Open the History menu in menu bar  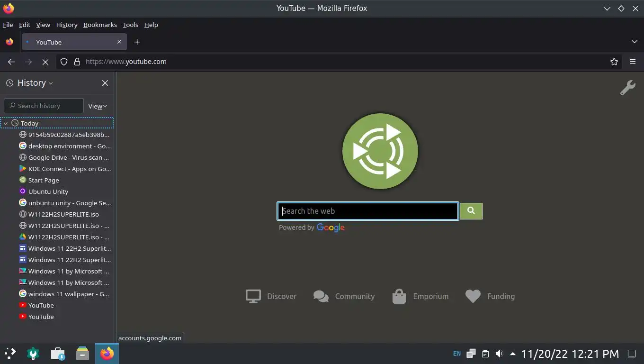click(x=67, y=25)
